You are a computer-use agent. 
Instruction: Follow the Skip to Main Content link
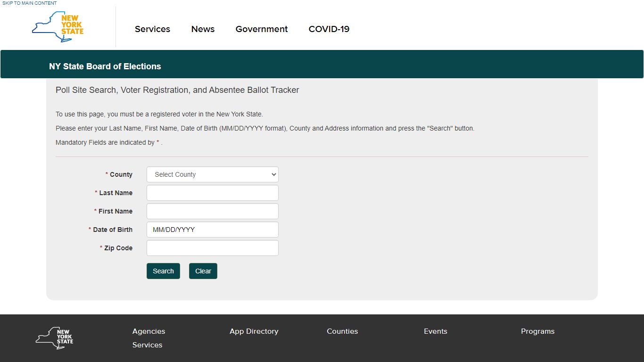30,3
